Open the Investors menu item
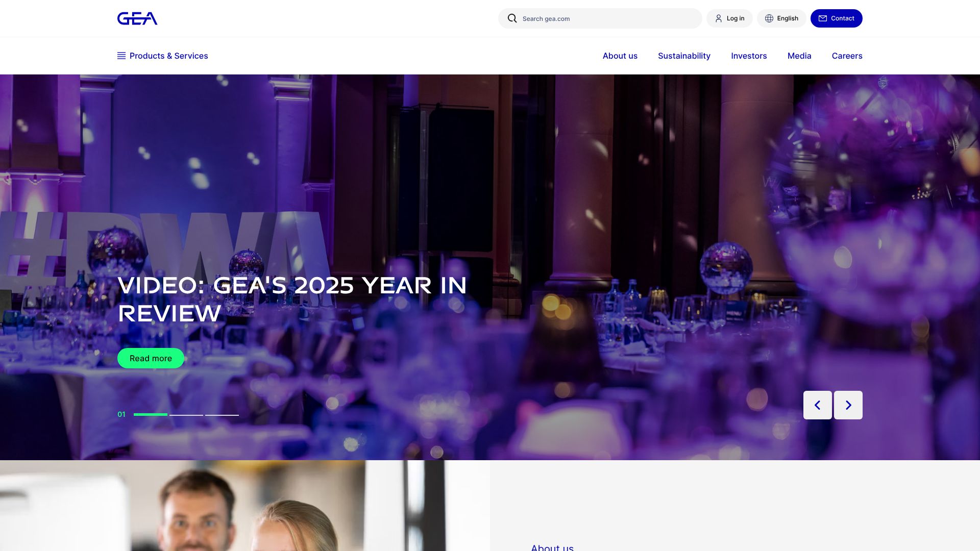This screenshot has height=551, width=980. 749,56
